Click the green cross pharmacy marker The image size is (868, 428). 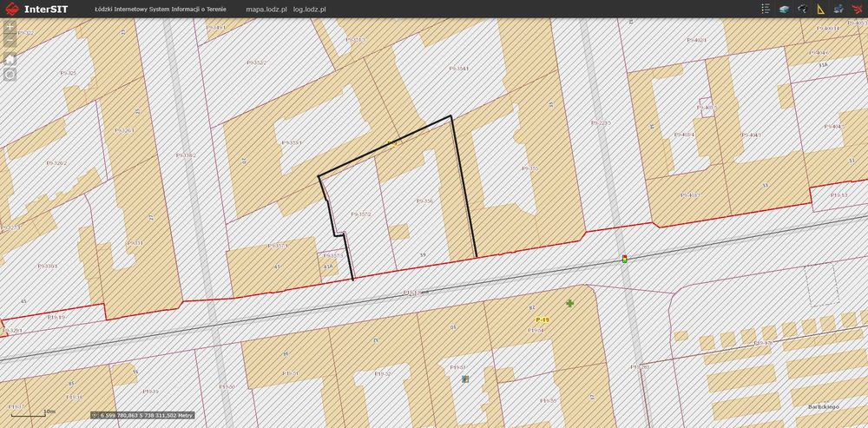point(569,303)
